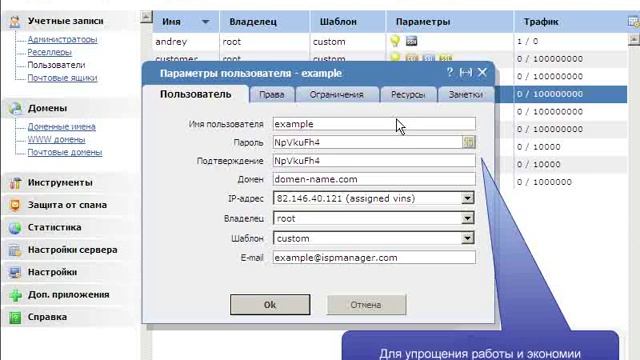Switch to the Пользователь tab
The image size is (640, 360).
[196, 94]
